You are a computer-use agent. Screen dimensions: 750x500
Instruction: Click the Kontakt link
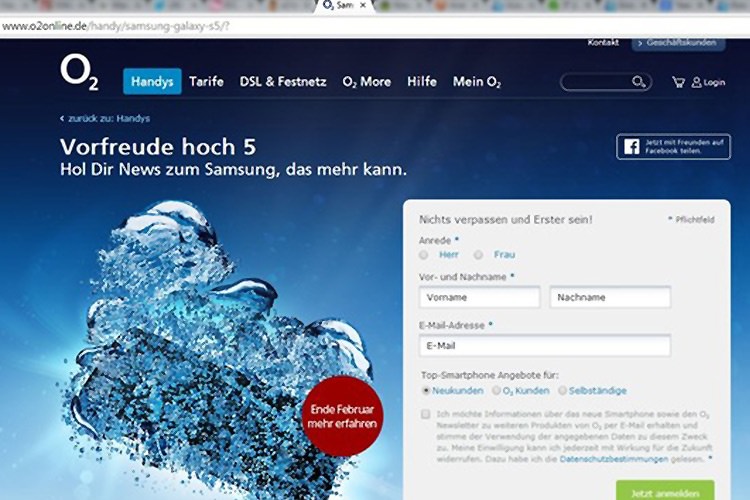click(x=603, y=43)
